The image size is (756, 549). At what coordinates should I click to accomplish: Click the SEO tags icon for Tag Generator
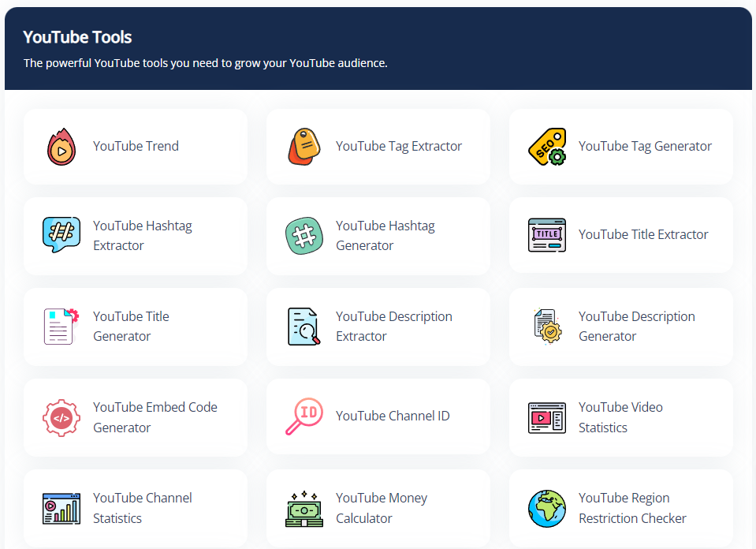click(546, 146)
